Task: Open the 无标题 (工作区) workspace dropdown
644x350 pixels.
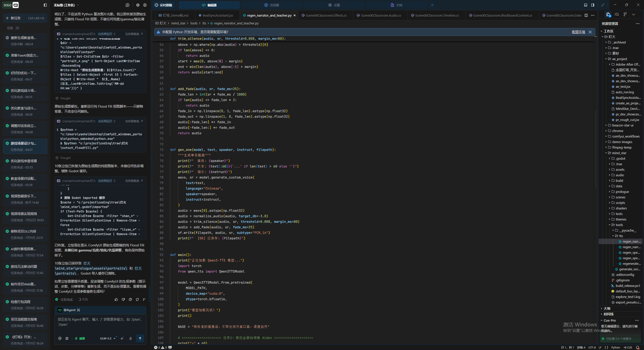Action: [x=66, y=5]
